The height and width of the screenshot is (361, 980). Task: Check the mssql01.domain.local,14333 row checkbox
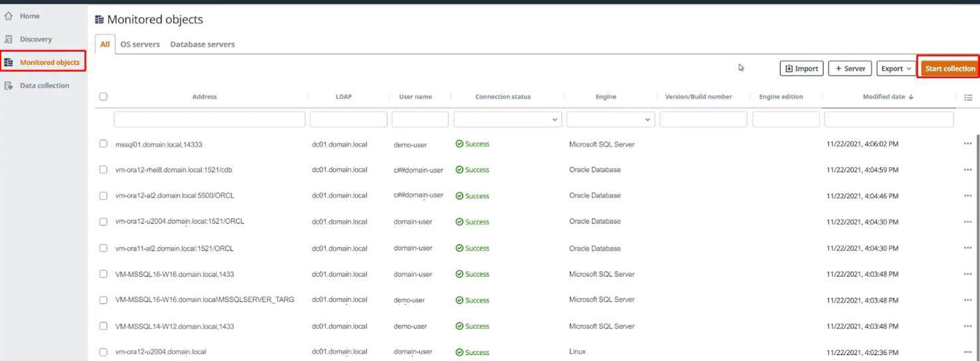tap(103, 144)
